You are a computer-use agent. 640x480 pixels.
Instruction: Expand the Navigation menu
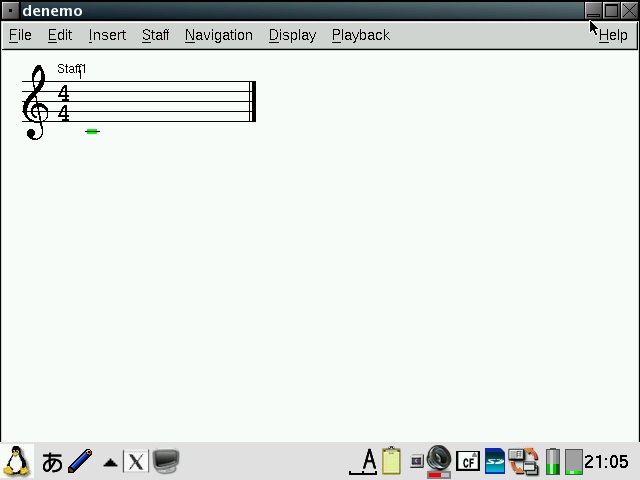coord(218,35)
